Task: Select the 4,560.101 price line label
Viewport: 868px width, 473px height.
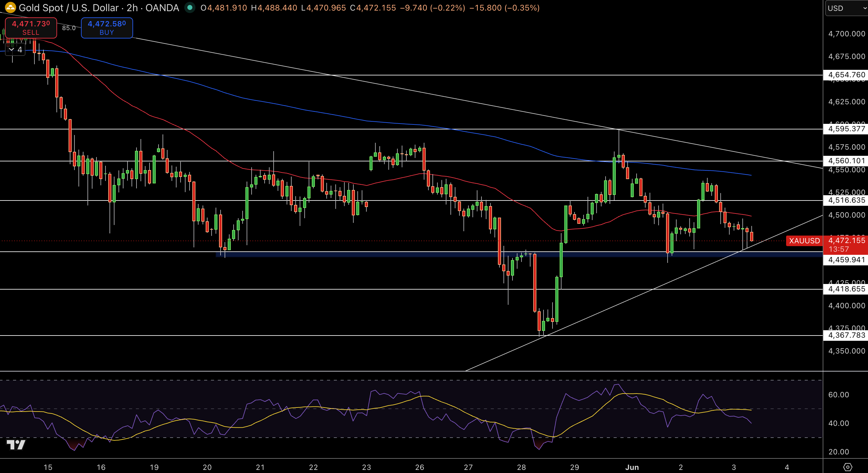Action: [846, 161]
